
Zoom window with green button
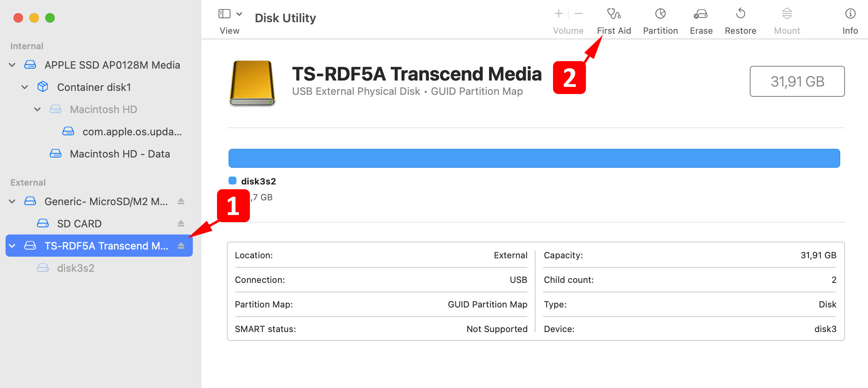coord(50,18)
